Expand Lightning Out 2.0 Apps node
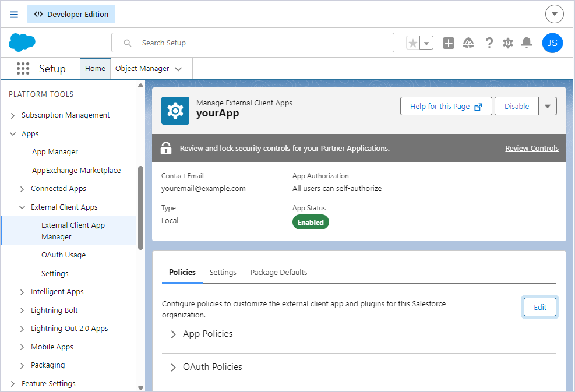The image size is (575, 392). (x=22, y=329)
